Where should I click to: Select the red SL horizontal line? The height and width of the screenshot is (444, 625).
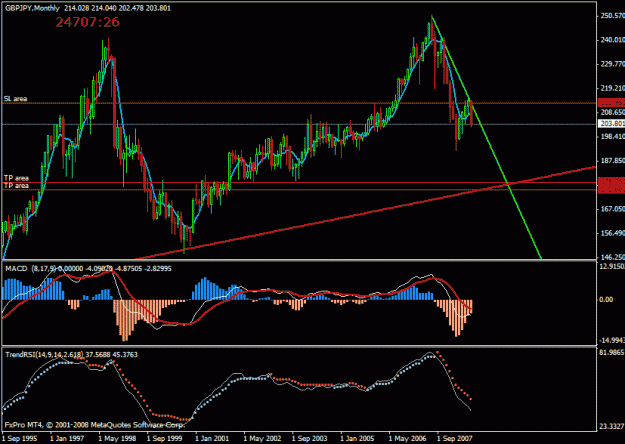[299, 104]
